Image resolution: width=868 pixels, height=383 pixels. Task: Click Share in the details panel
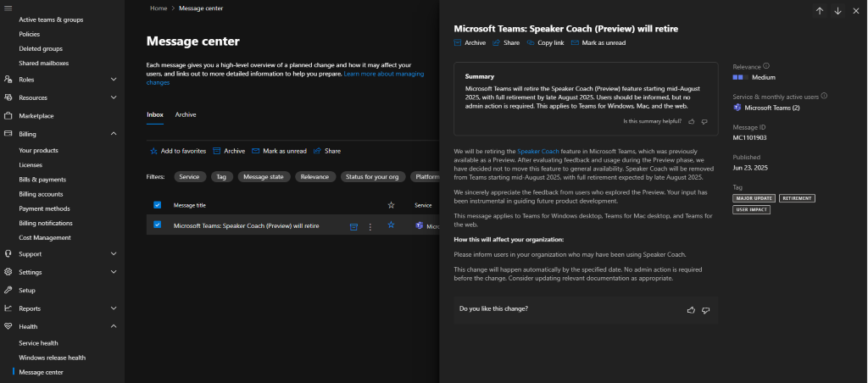click(x=506, y=42)
